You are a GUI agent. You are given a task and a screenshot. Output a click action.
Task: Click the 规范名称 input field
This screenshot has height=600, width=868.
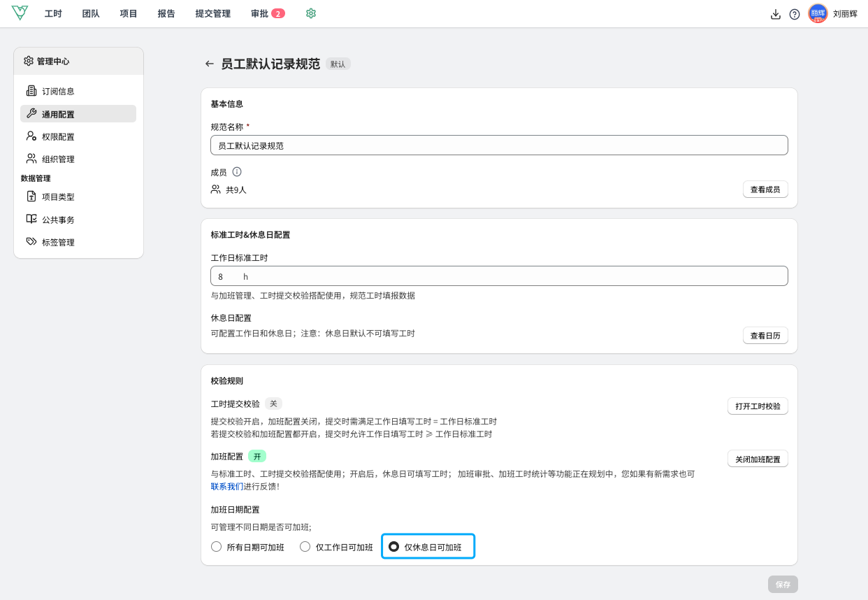pos(499,145)
